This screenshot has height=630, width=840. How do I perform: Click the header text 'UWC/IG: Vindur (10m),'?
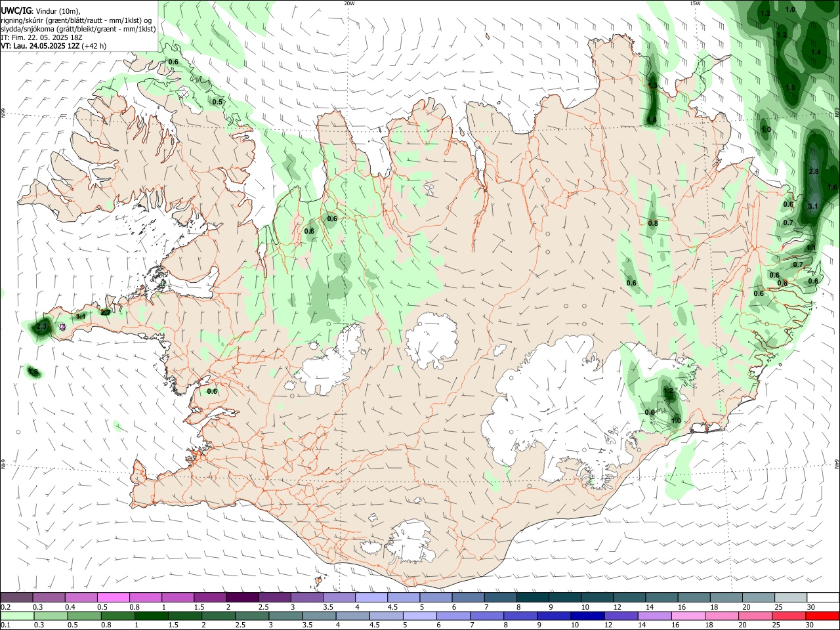coord(40,11)
